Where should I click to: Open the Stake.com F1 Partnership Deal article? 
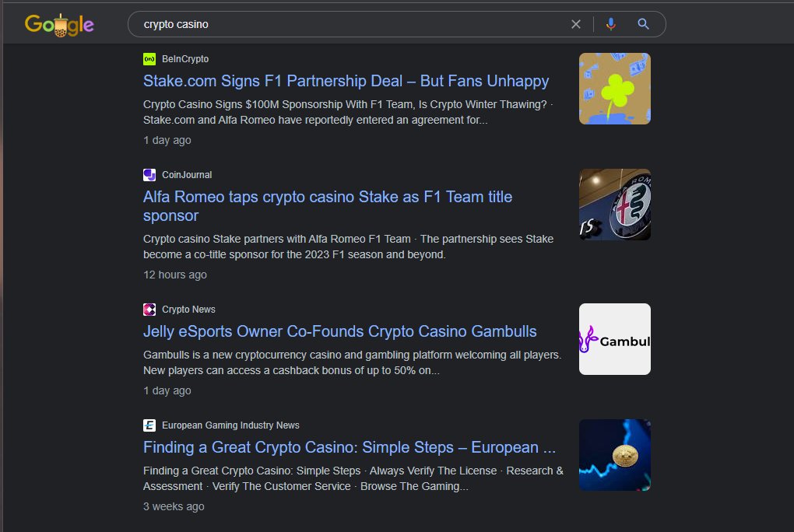346,81
